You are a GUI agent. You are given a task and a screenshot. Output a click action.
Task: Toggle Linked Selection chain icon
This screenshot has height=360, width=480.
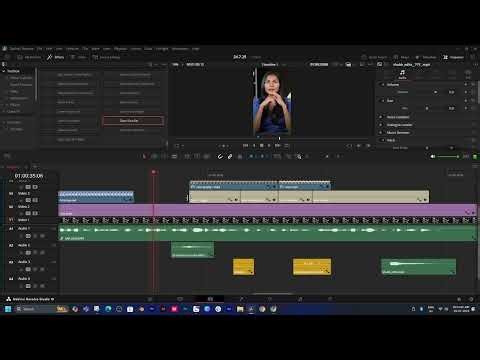[230, 156]
